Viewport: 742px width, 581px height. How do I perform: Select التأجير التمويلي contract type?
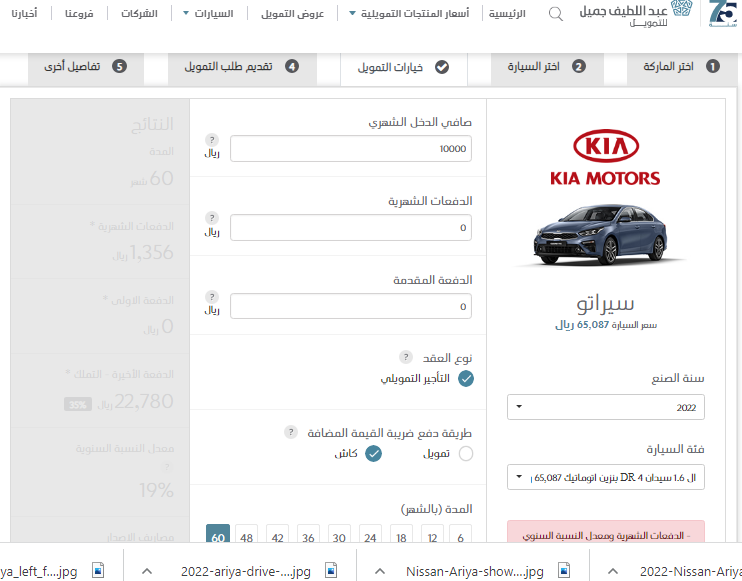tap(466, 379)
